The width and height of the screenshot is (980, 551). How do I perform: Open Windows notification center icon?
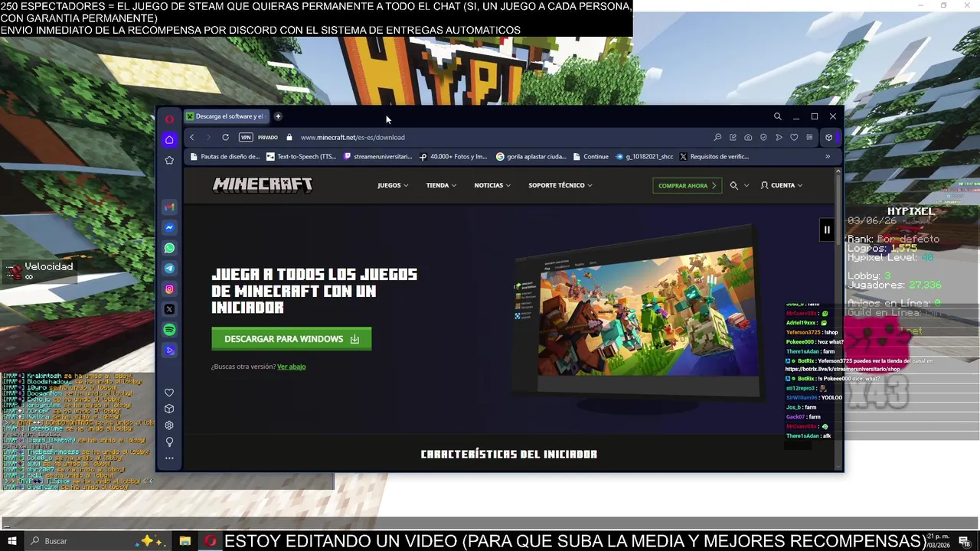964,542
